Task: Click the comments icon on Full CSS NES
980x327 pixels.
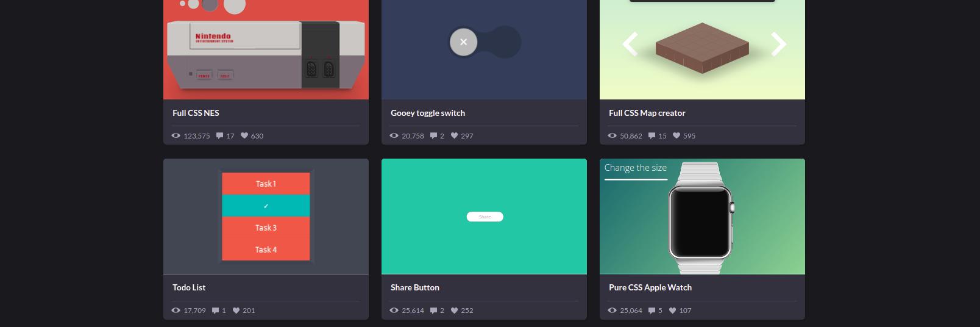Action: 219,135
